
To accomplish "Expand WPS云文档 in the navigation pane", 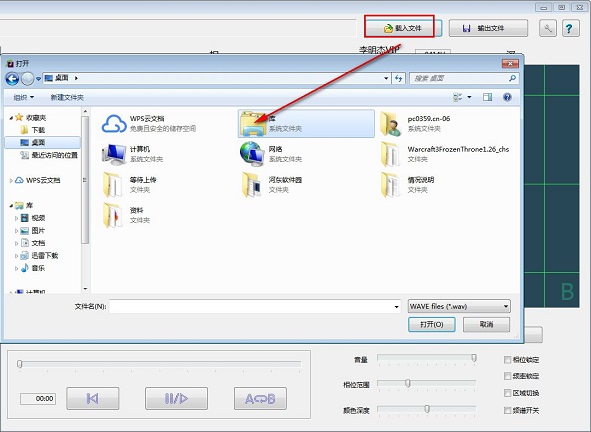I will point(11,181).
